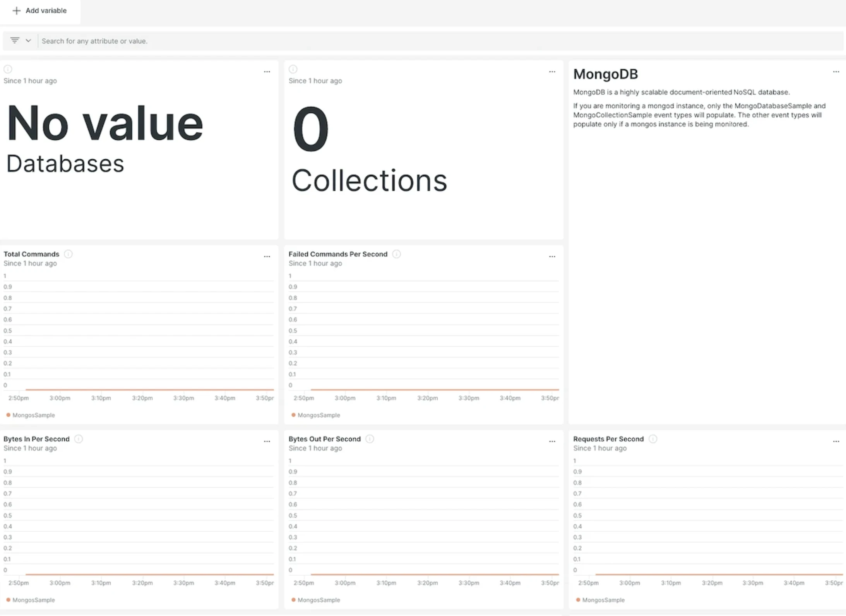
Task: Click the MongoDB heading text
Action: (x=606, y=74)
